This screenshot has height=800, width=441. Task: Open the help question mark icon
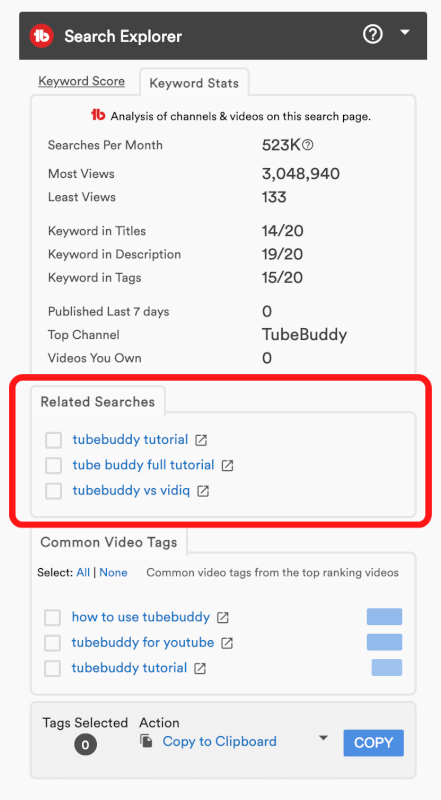coord(373,35)
